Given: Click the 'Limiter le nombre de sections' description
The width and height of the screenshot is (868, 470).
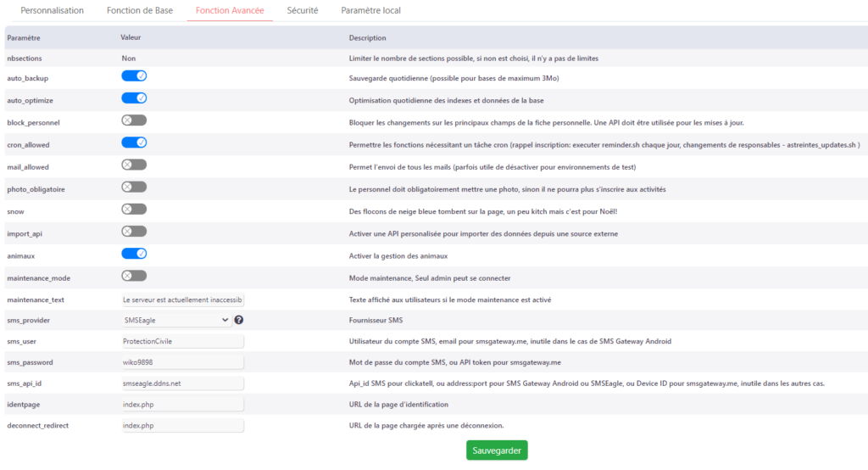Looking at the screenshot, I should point(473,59).
